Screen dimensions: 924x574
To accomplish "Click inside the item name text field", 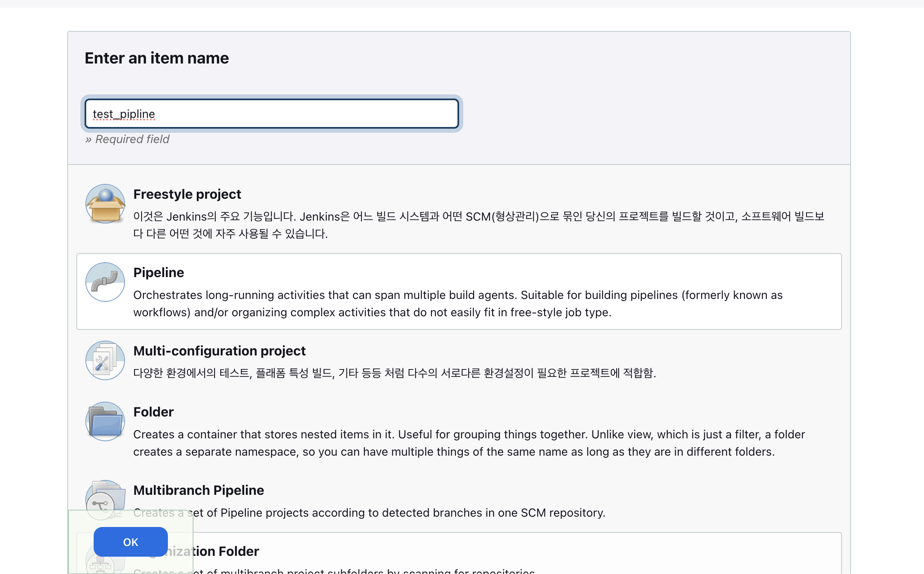I will [x=271, y=114].
